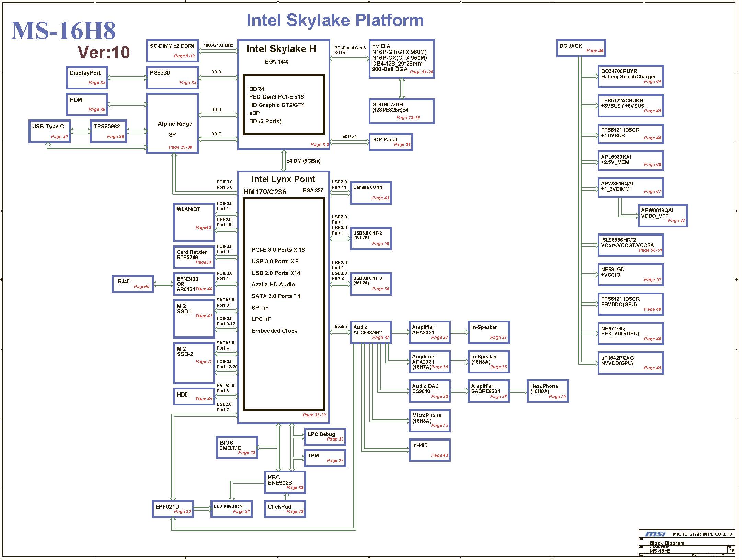
Task: Click the "HD Graphic GT2/GT4" line
Action: coord(277,105)
